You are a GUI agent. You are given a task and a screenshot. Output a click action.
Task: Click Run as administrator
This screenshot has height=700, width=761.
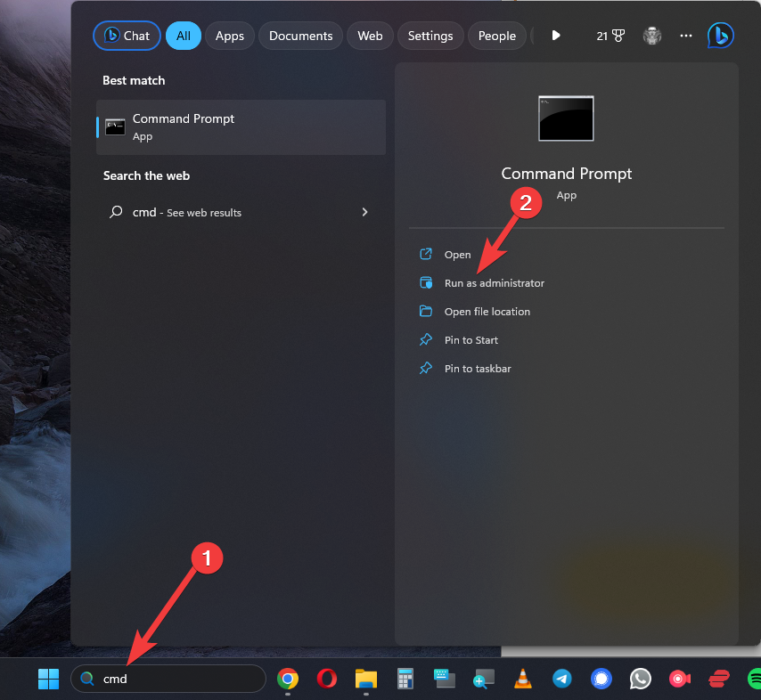(x=494, y=283)
